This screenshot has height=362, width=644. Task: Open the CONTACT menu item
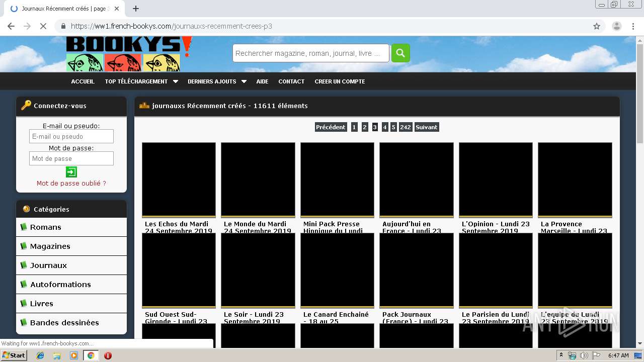click(291, 81)
